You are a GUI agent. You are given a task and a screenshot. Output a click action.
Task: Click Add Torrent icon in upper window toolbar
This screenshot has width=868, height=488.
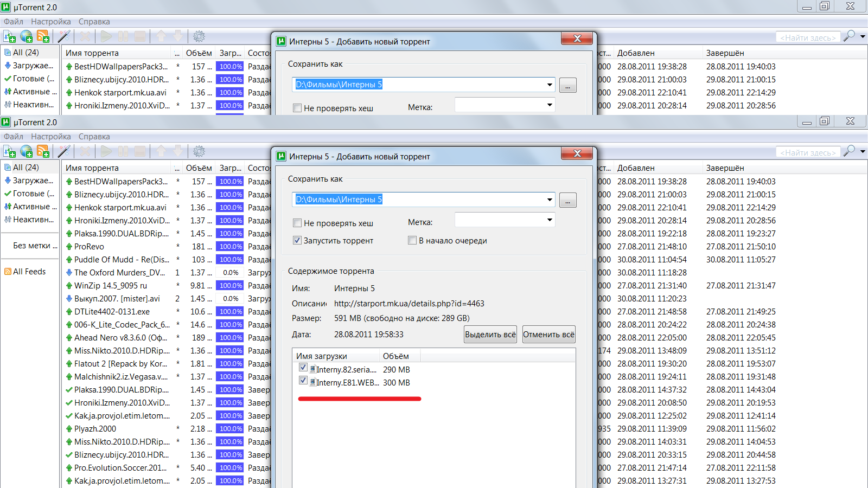coord(10,36)
